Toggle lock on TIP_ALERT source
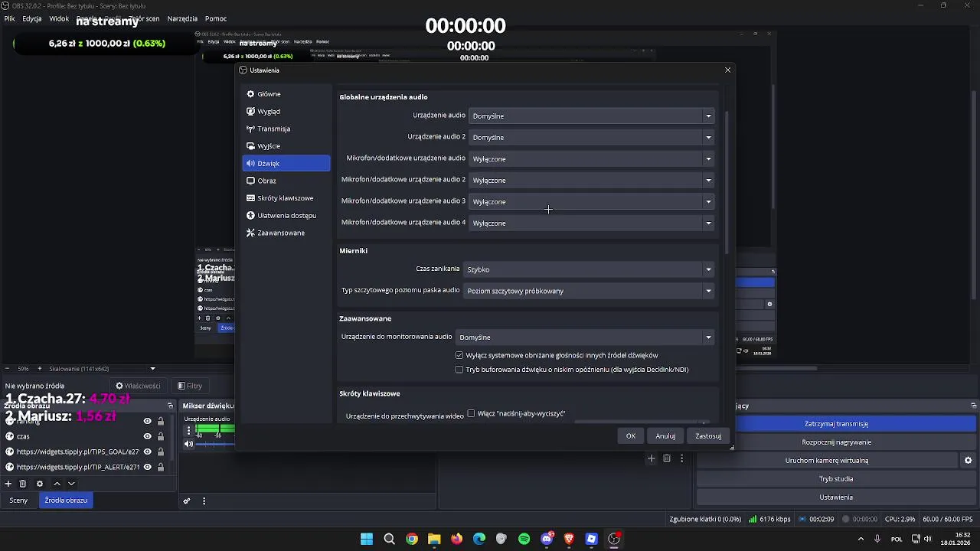The image size is (980, 551). click(x=161, y=467)
